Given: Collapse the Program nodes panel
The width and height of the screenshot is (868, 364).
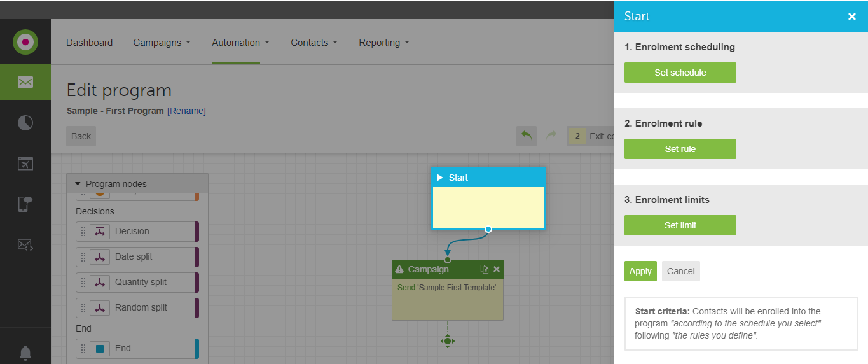Looking at the screenshot, I should click(78, 184).
